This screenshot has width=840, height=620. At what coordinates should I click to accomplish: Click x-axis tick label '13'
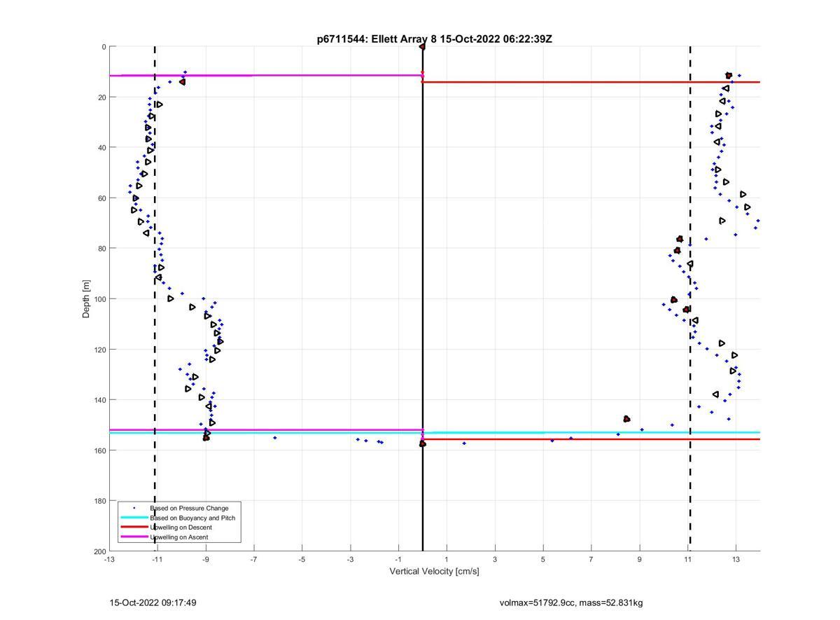[736, 560]
